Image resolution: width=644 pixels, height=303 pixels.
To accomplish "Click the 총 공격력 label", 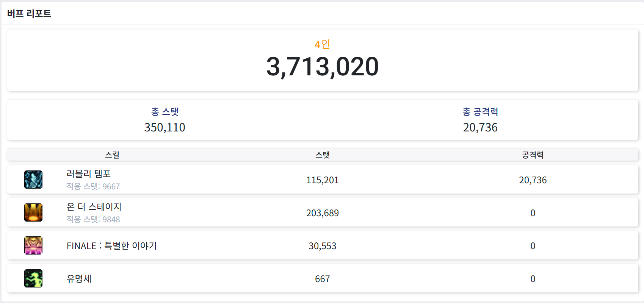I will [480, 112].
